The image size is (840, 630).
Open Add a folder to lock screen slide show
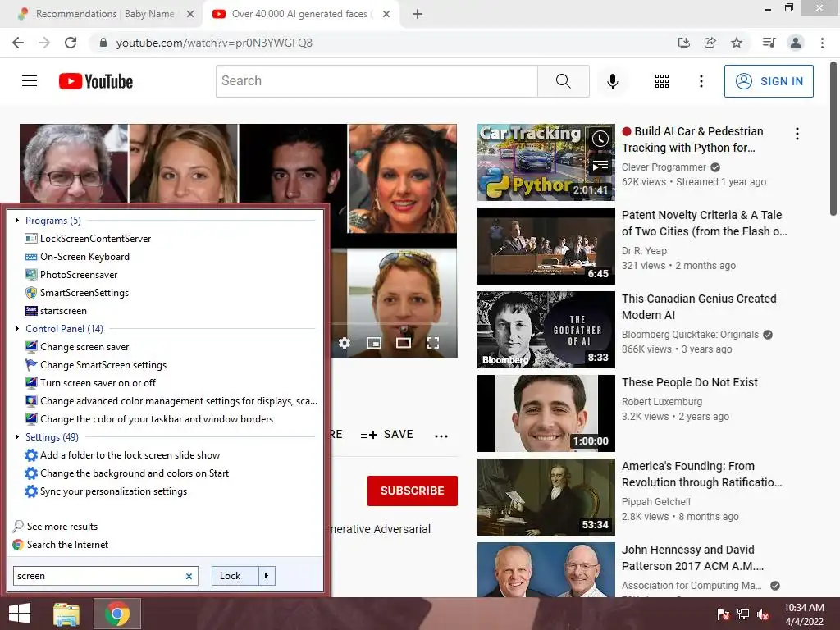[130, 454]
